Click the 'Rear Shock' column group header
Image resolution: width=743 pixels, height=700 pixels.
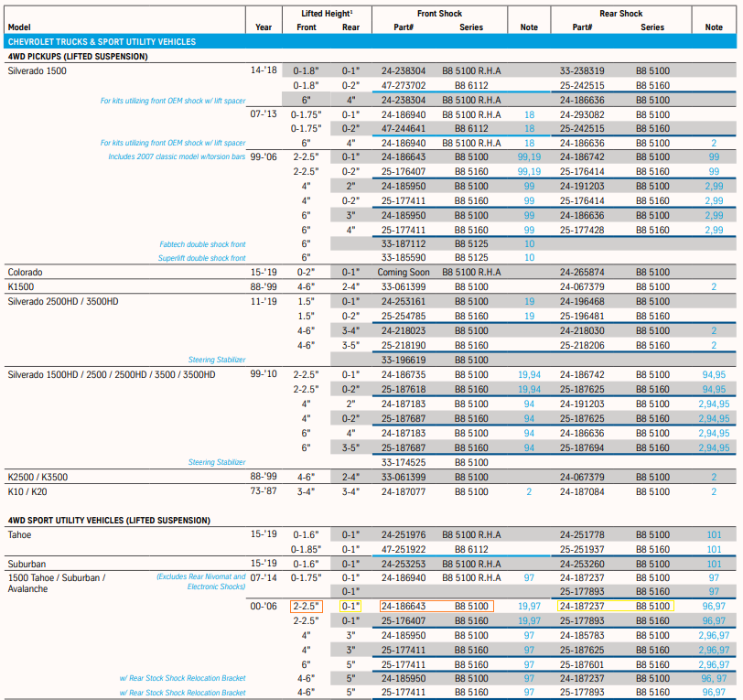620,14
